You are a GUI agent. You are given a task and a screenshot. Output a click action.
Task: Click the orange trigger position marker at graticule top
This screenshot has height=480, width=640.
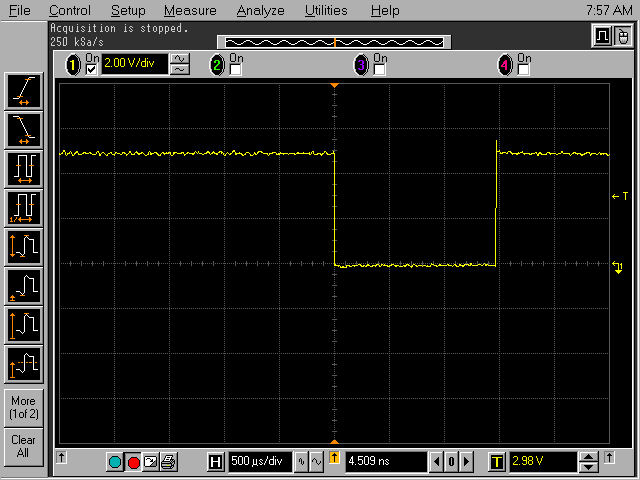(334, 85)
